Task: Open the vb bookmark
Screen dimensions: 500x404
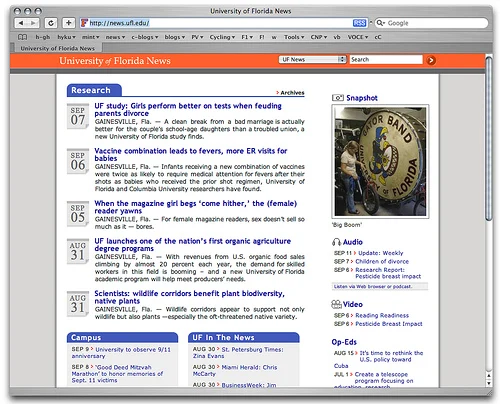Action: [337, 37]
